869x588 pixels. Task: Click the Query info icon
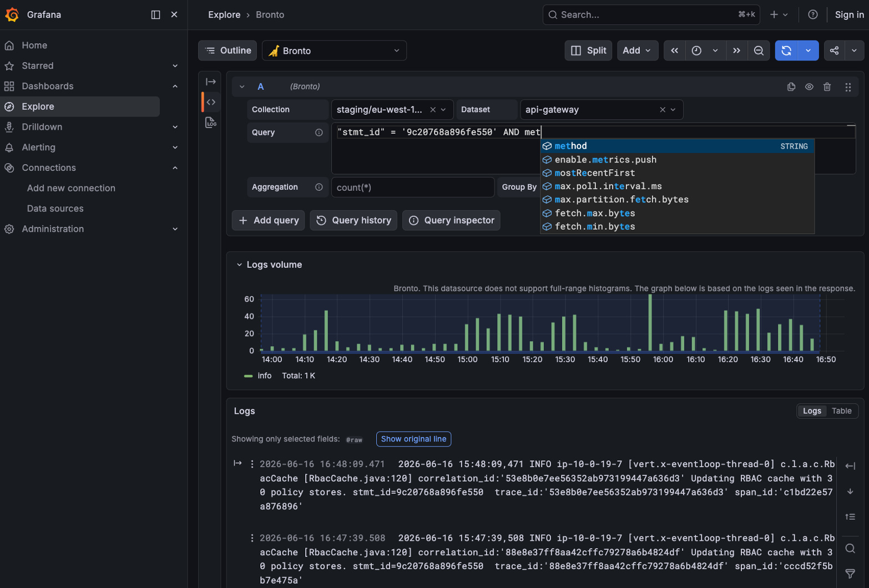pos(319,133)
